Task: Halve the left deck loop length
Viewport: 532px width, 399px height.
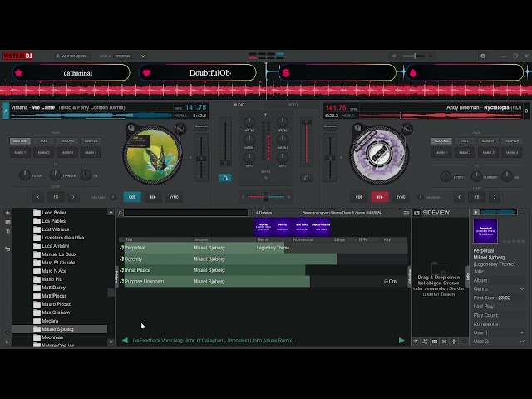Action: click(38, 197)
